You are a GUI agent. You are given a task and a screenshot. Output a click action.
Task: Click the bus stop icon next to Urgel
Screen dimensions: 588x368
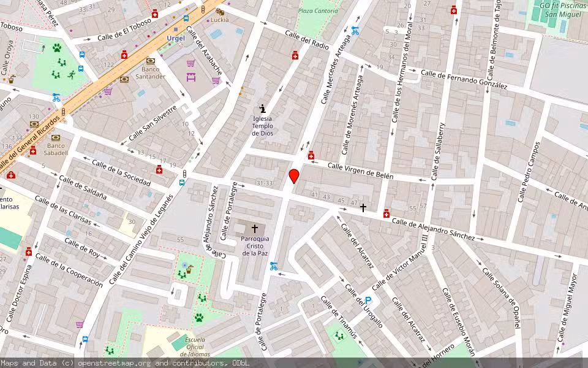[186, 18]
